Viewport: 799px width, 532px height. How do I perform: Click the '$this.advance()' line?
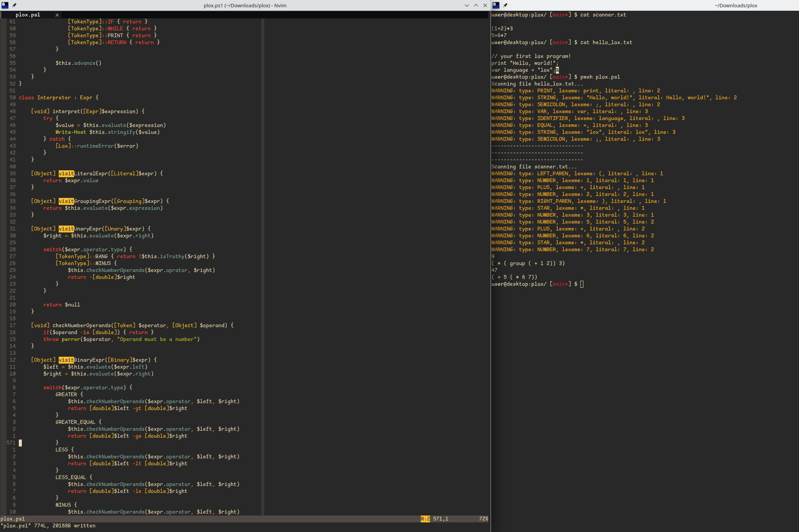[79, 63]
